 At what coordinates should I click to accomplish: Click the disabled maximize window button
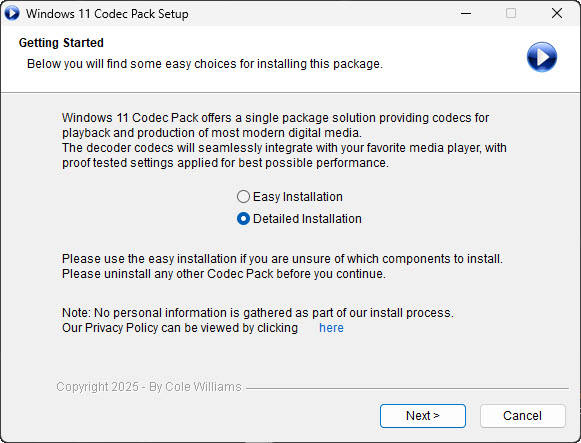(x=511, y=13)
